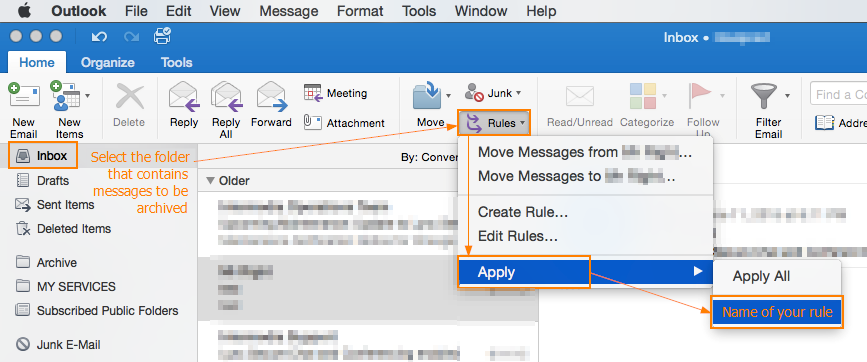The width and height of the screenshot is (867, 362).
Task: Choose Move Messages to in the Rules menu
Action: click(586, 176)
